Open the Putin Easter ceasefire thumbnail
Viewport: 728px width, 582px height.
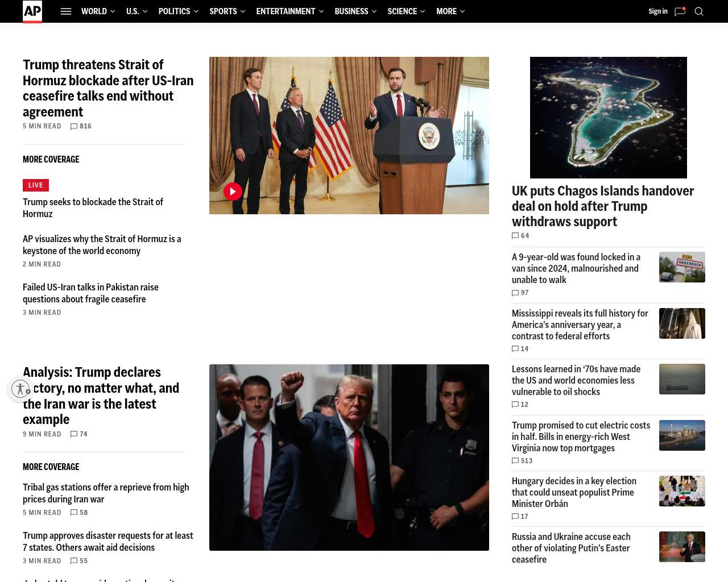pyautogui.click(x=682, y=547)
